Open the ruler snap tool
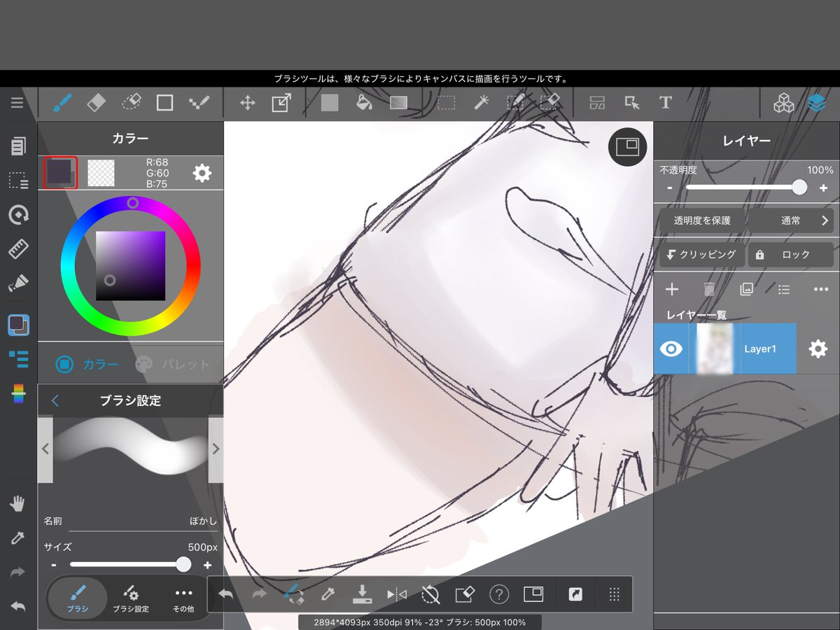Image resolution: width=840 pixels, height=630 pixels. pyautogui.click(x=17, y=248)
